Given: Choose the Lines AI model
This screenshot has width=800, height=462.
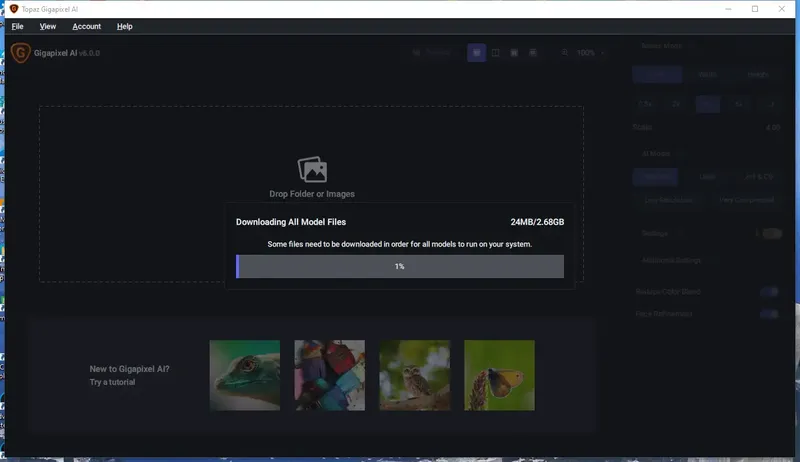Looking at the screenshot, I should [x=707, y=177].
